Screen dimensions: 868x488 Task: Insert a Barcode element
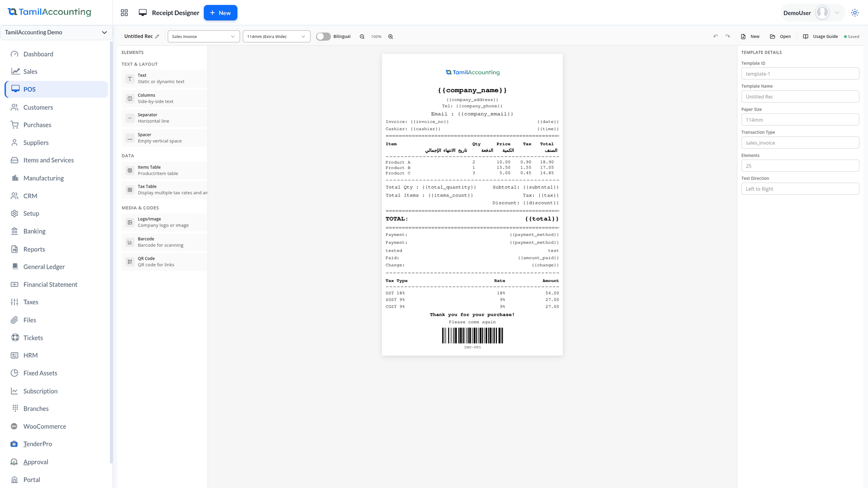[165, 242]
